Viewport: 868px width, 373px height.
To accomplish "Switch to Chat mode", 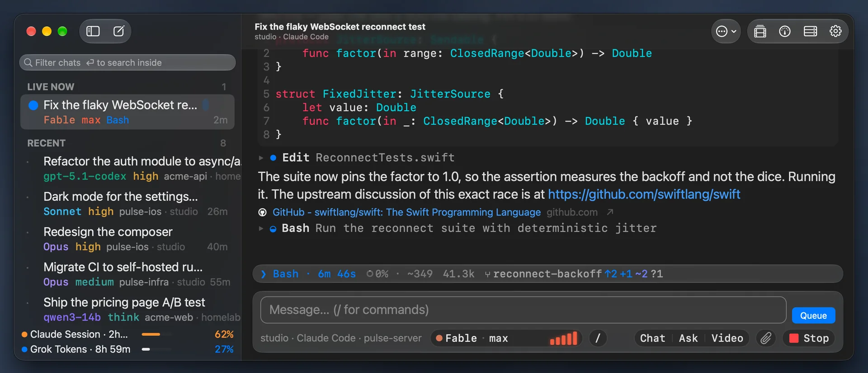I will (652, 338).
